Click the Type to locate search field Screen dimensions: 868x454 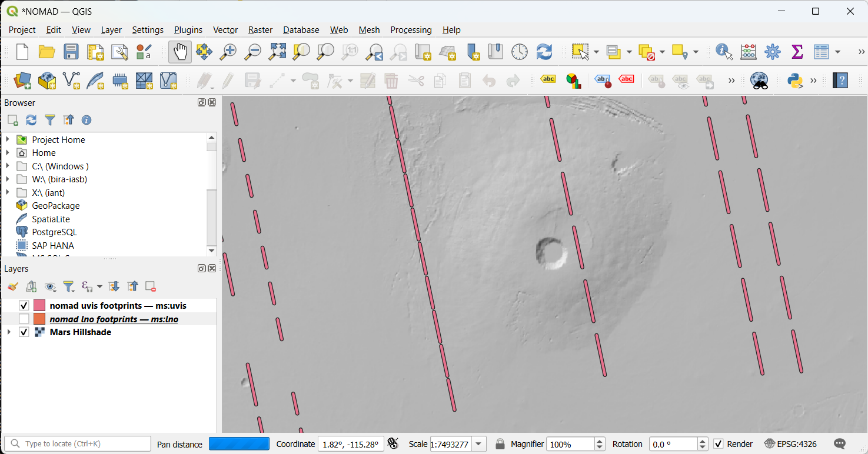click(x=78, y=443)
